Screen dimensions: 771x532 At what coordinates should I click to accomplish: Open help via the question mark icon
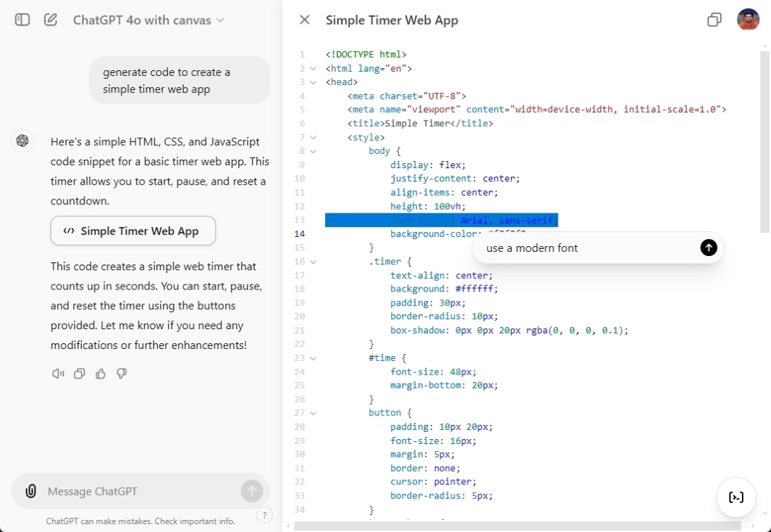click(264, 515)
